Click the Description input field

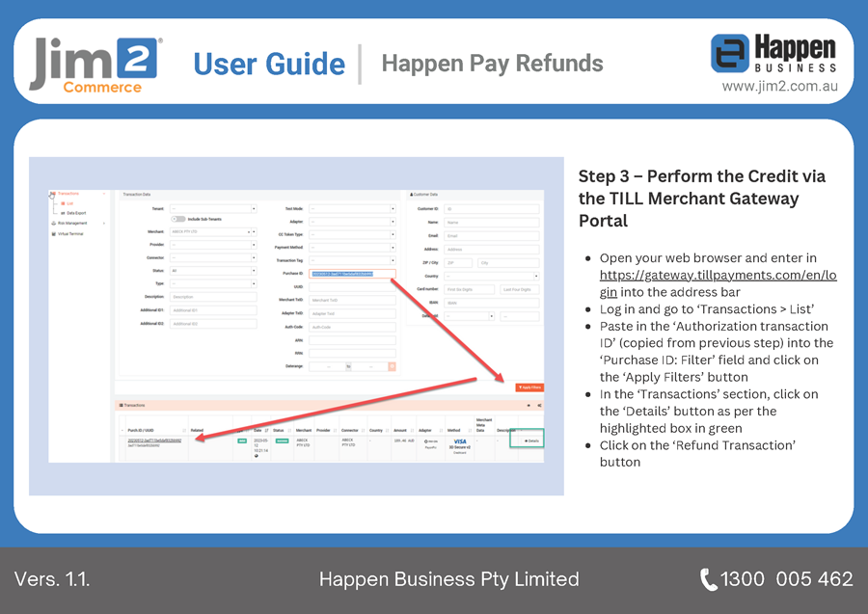coord(213,297)
